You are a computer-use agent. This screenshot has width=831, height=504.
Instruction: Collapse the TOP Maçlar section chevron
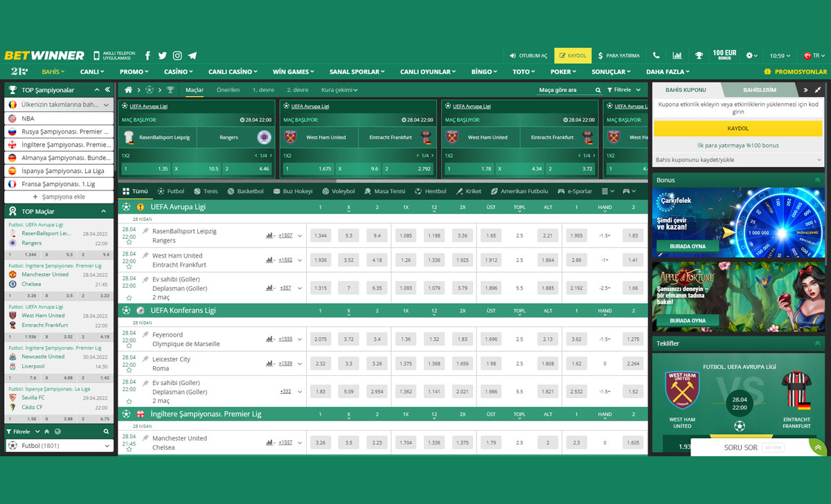point(104,211)
